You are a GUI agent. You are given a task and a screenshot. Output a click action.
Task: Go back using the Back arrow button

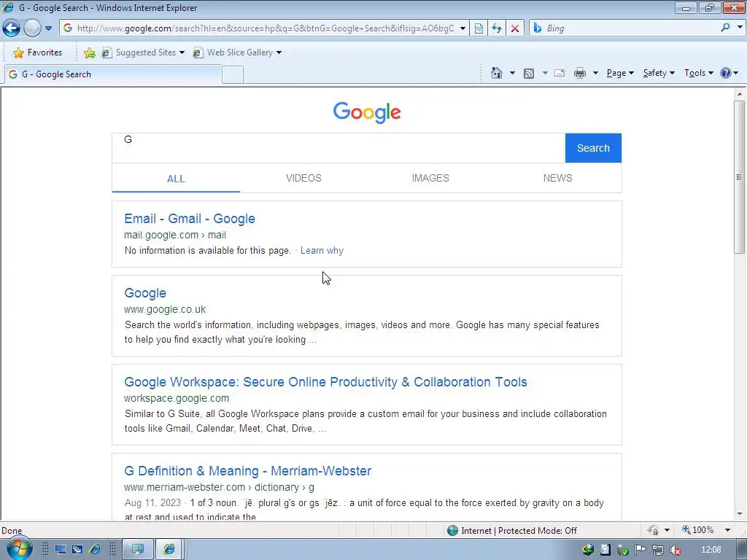[x=12, y=28]
